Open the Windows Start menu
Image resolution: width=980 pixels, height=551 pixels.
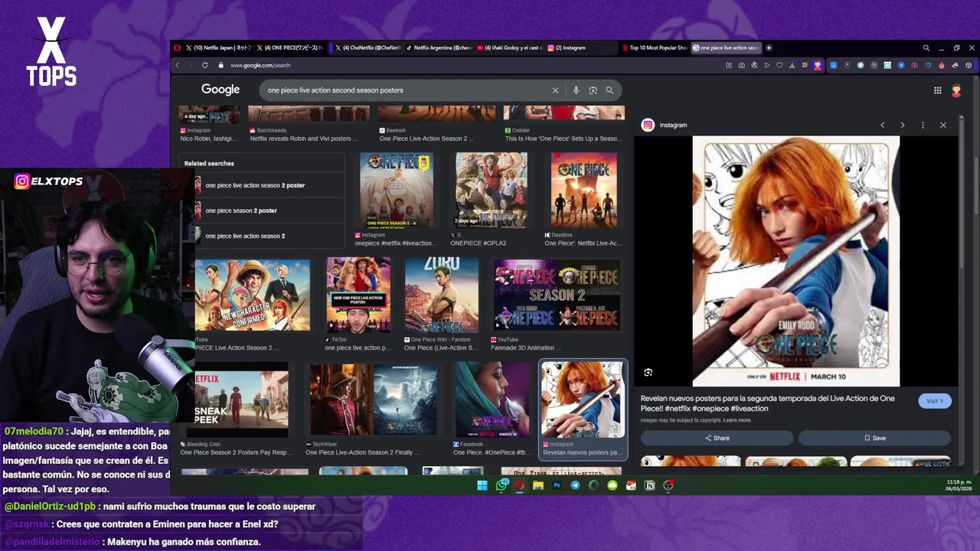coord(482,485)
